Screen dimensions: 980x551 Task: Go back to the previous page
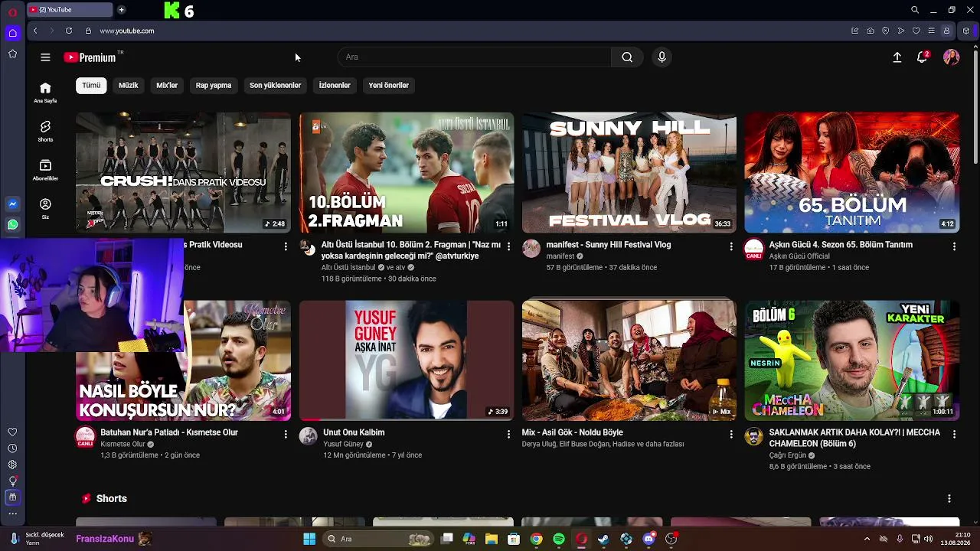point(35,31)
